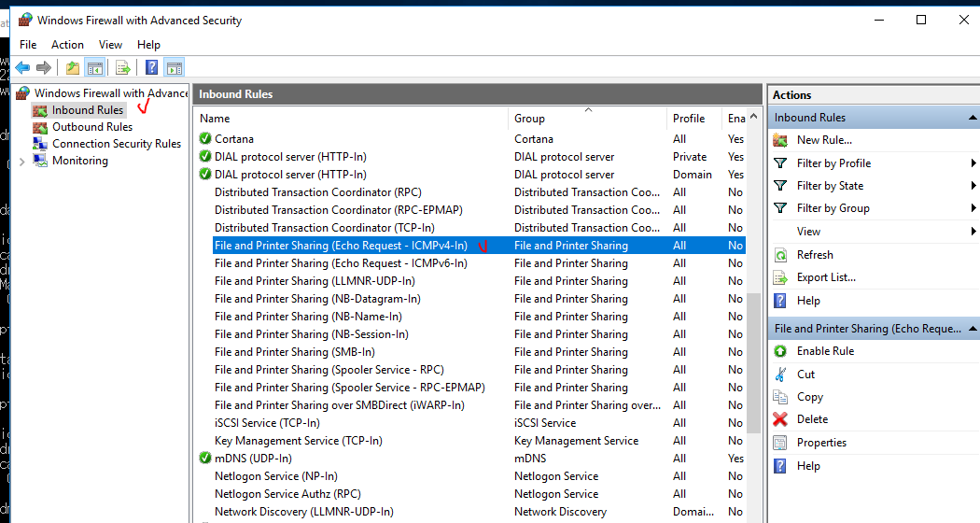Open the Filter by State submenu arrow

[x=973, y=186]
